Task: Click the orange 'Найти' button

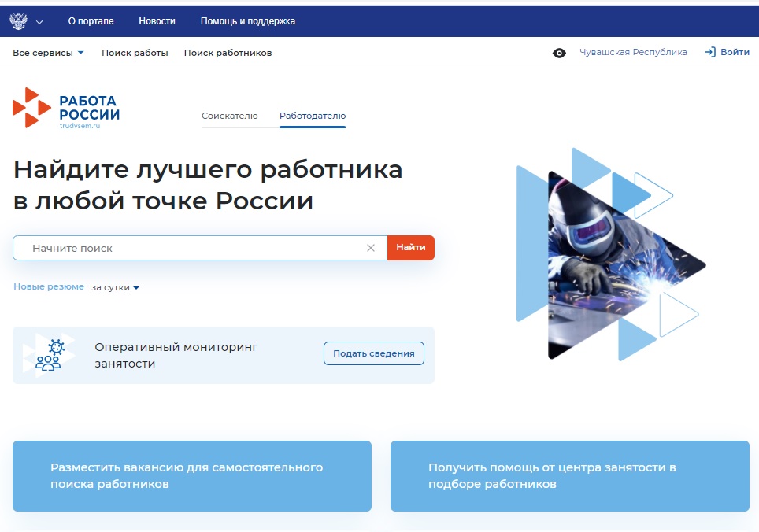Action: (410, 248)
